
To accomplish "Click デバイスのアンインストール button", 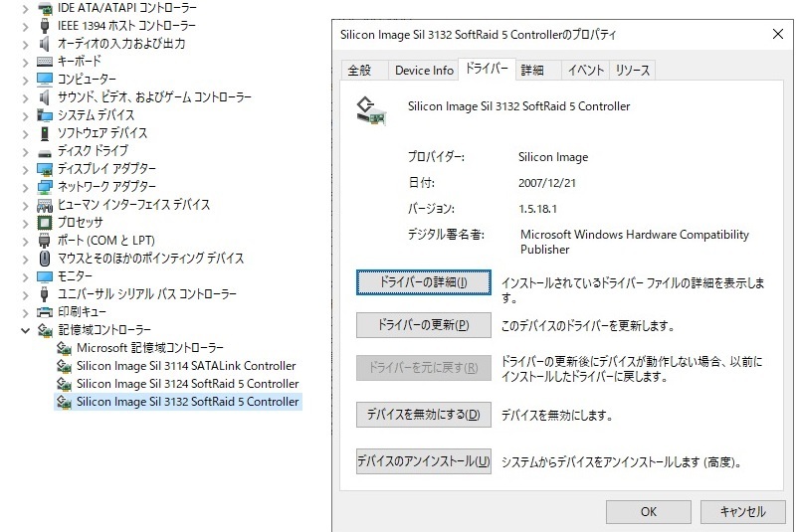I will coord(424,461).
